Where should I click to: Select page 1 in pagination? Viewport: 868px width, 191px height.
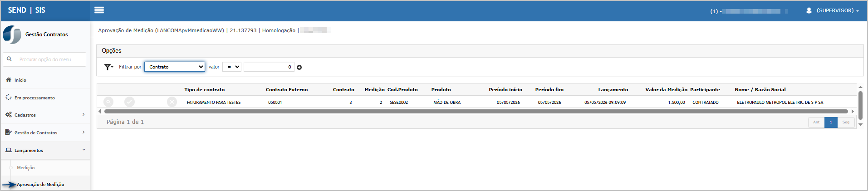point(831,122)
